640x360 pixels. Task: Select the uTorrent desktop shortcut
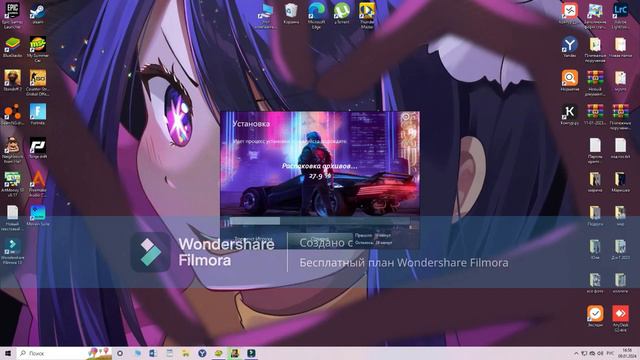pos(342,13)
